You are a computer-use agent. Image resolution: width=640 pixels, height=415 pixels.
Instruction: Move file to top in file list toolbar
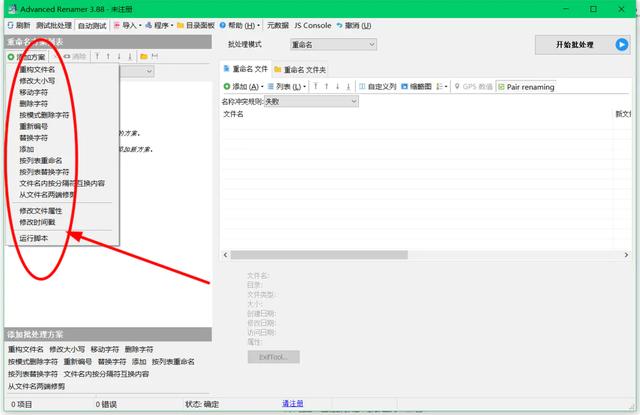pyautogui.click(x=316, y=87)
